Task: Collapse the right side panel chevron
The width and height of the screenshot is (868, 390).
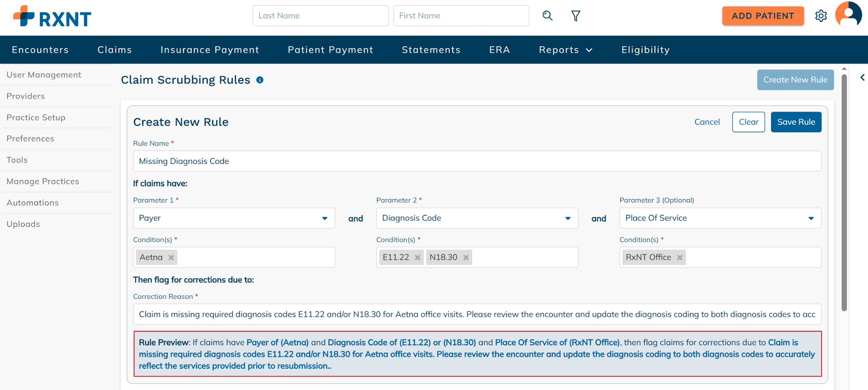Action: pos(862,77)
